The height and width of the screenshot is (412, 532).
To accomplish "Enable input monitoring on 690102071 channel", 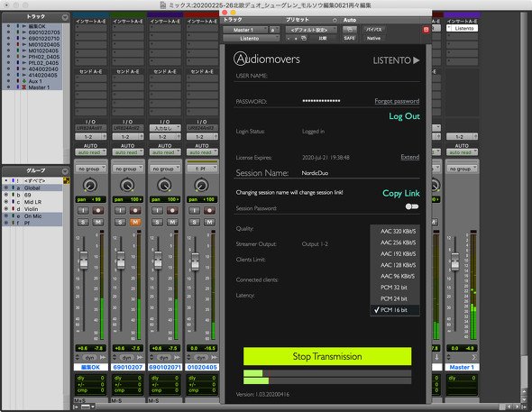I will pyautogui.click(x=158, y=211).
